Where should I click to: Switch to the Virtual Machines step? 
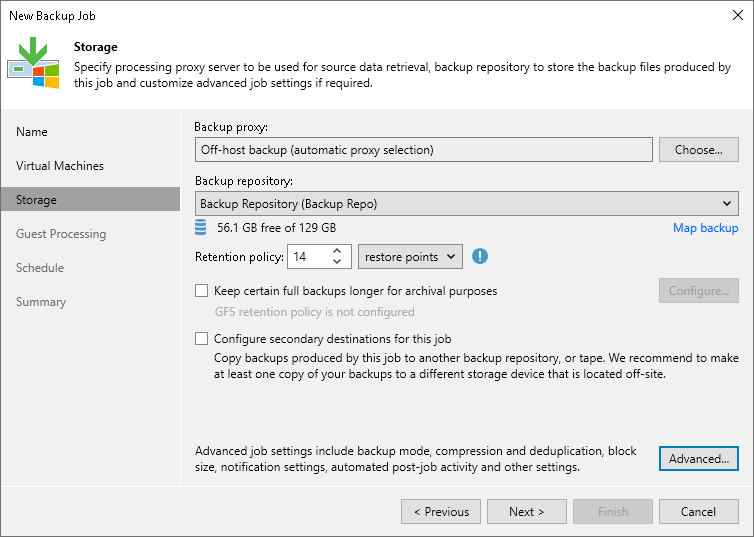click(60, 166)
